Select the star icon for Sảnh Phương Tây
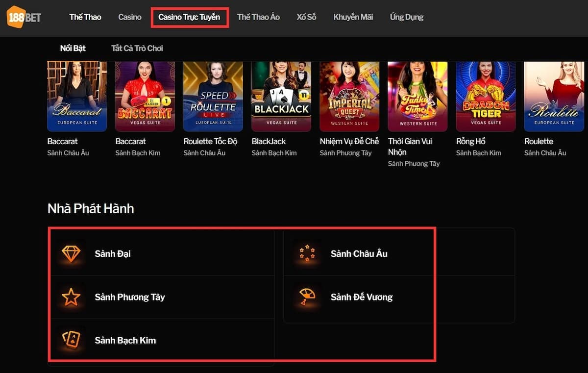 click(x=71, y=297)
